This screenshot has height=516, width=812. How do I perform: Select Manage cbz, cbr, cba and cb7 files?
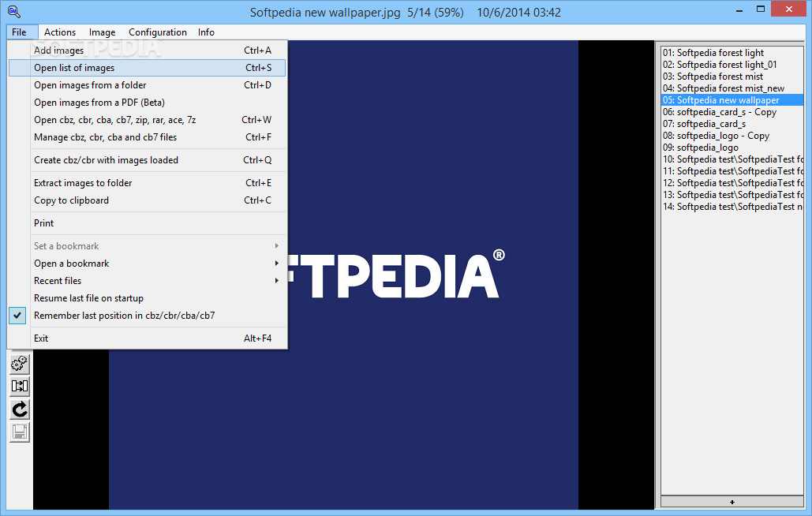[148, 137]
